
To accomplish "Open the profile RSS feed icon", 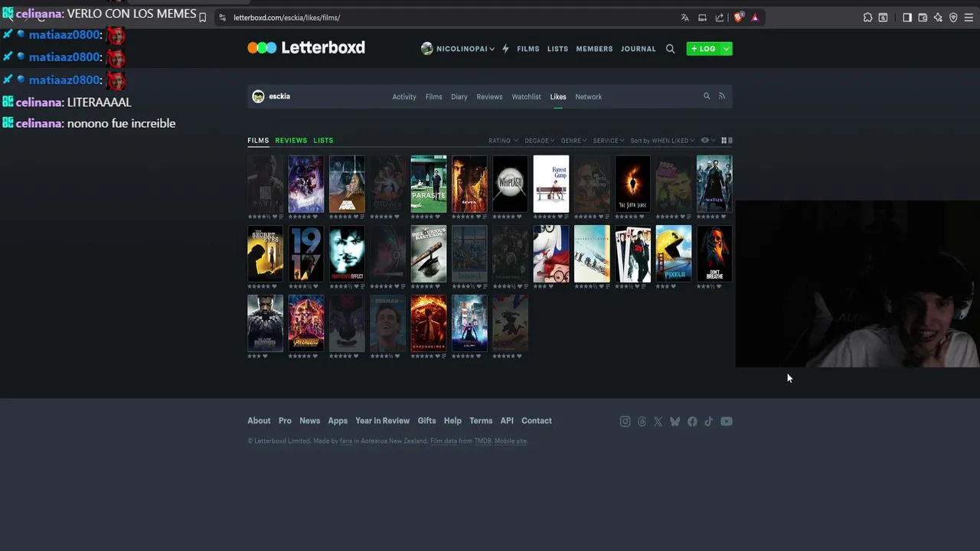I will pos(721,96).
